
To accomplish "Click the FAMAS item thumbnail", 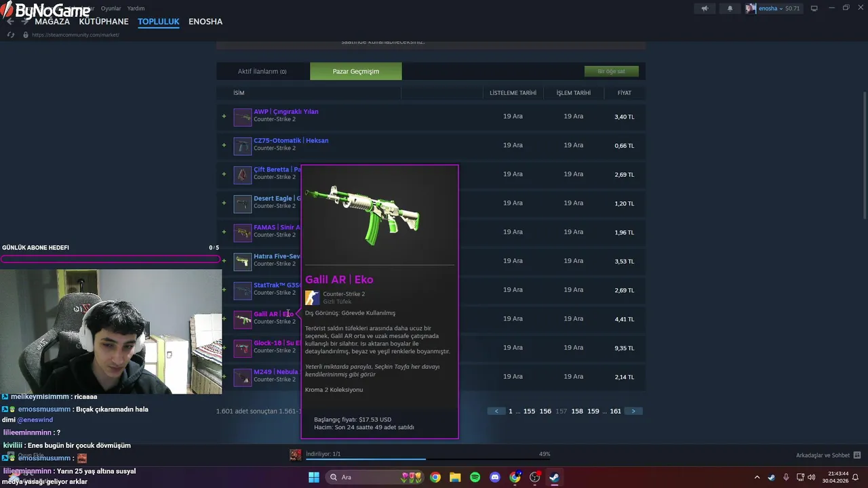I will click(243, 233).
